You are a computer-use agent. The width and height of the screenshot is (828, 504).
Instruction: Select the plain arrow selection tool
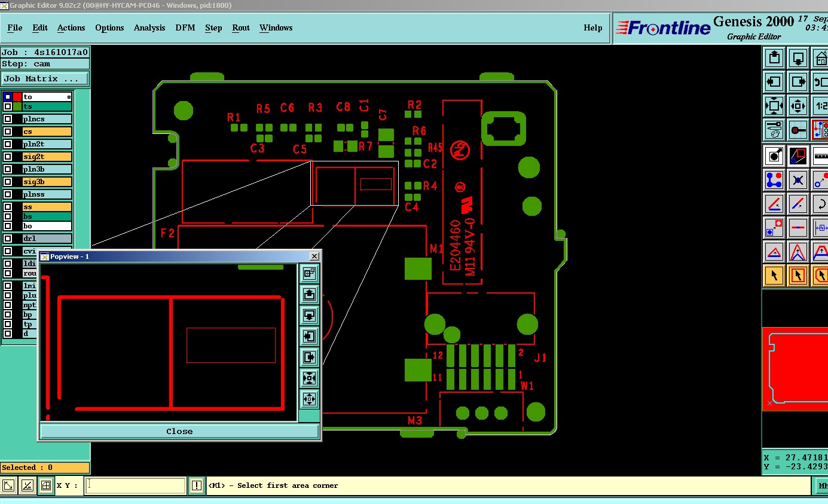click(x=774, y=276)
